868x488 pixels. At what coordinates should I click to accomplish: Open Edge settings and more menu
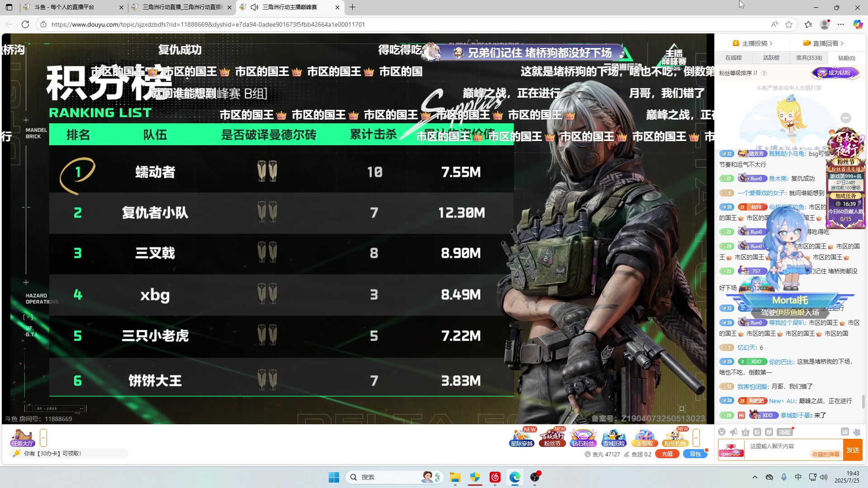(x=841, y=24)
